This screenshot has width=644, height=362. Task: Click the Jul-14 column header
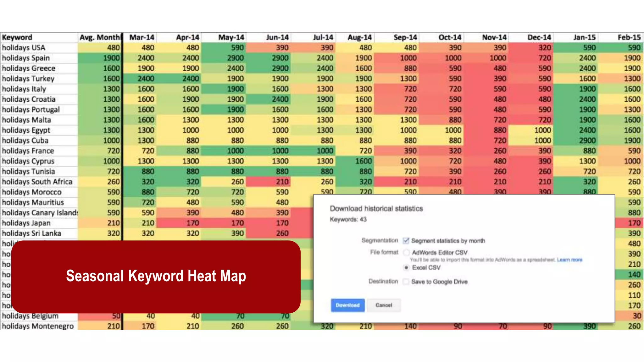pos(313,37)
